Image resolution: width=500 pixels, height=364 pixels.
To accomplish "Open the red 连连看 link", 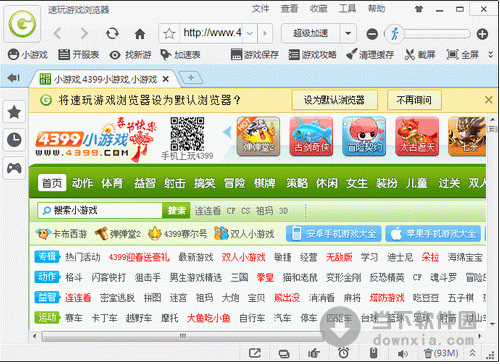I will [78, 298].
